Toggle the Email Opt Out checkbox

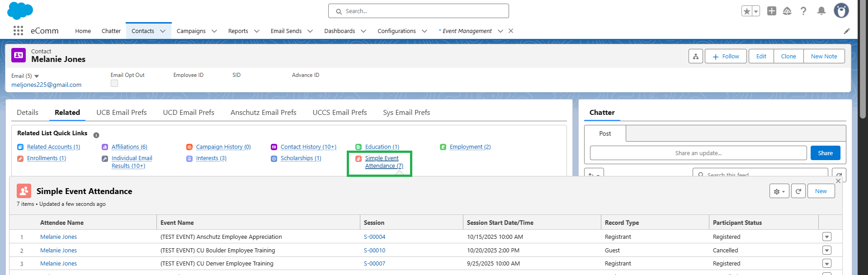(114, 83)
